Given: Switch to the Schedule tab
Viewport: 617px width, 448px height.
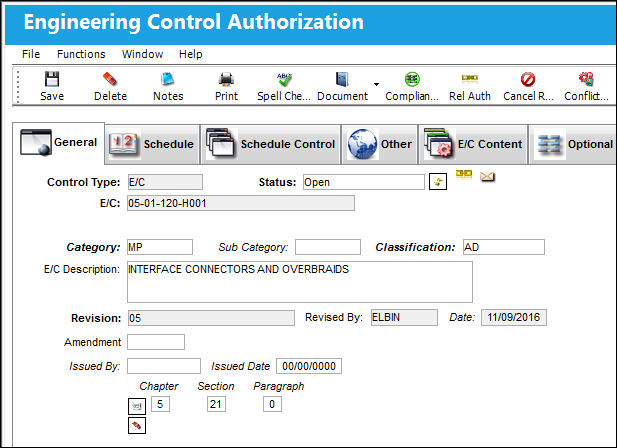Looking at the screenshot, I should pyautogui.click(x=152, y=144).
